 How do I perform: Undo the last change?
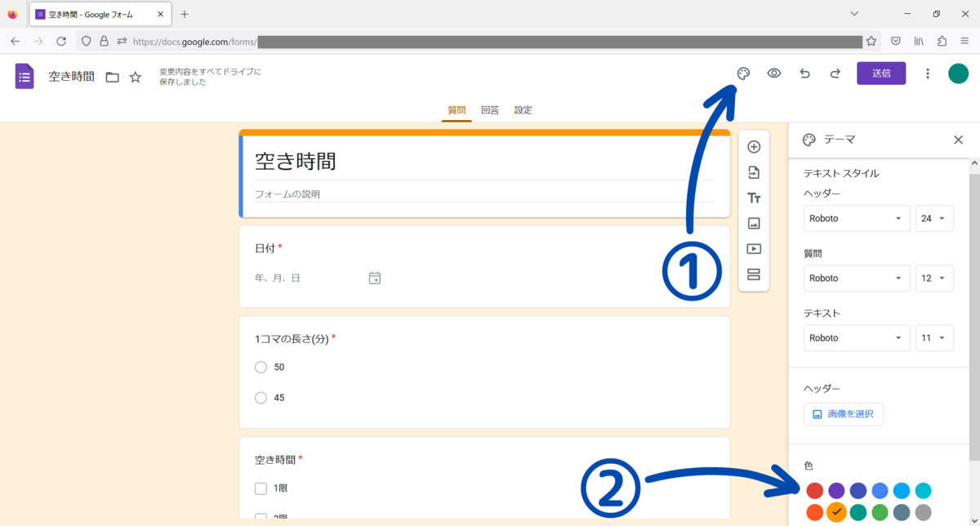coord(804,74)
